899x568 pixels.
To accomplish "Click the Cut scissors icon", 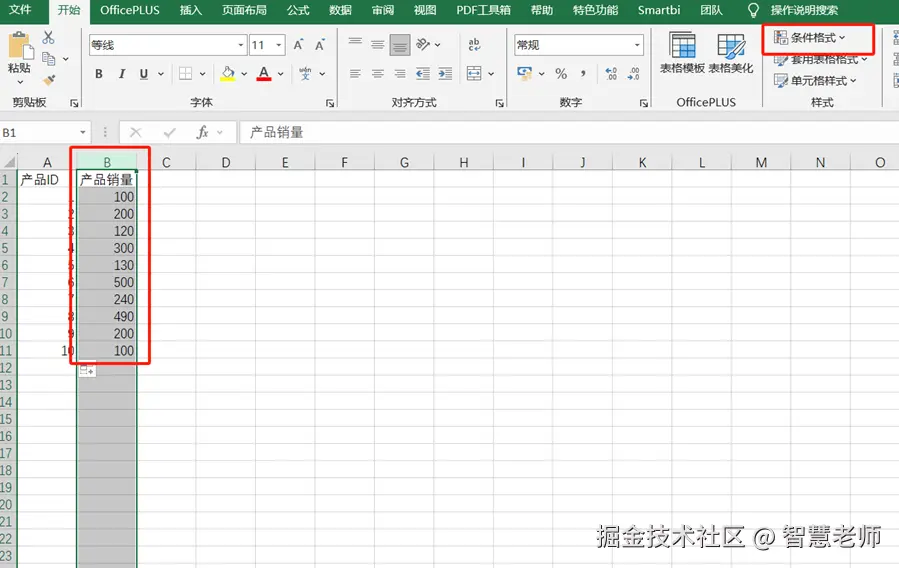I will (49, 38).
